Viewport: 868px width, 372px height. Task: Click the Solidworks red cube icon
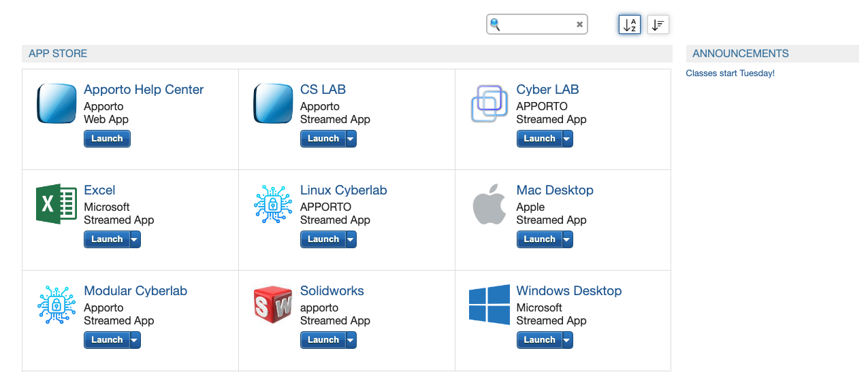click(x=272, y=305)
